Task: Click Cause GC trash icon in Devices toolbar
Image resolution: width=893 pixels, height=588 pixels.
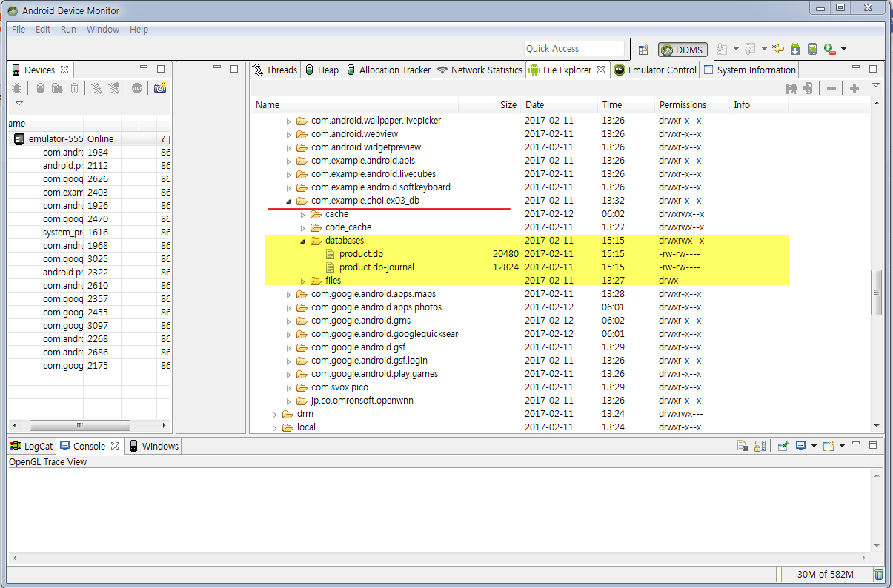Action: [75, 88]
